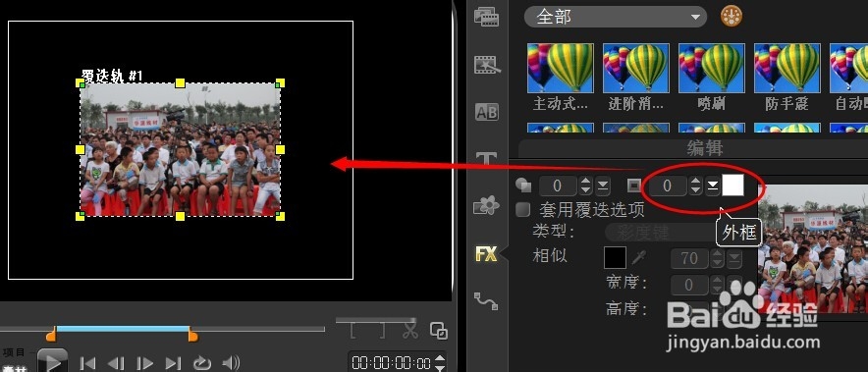Open the 全部 filter category dropdown

[x=615, y=17]
